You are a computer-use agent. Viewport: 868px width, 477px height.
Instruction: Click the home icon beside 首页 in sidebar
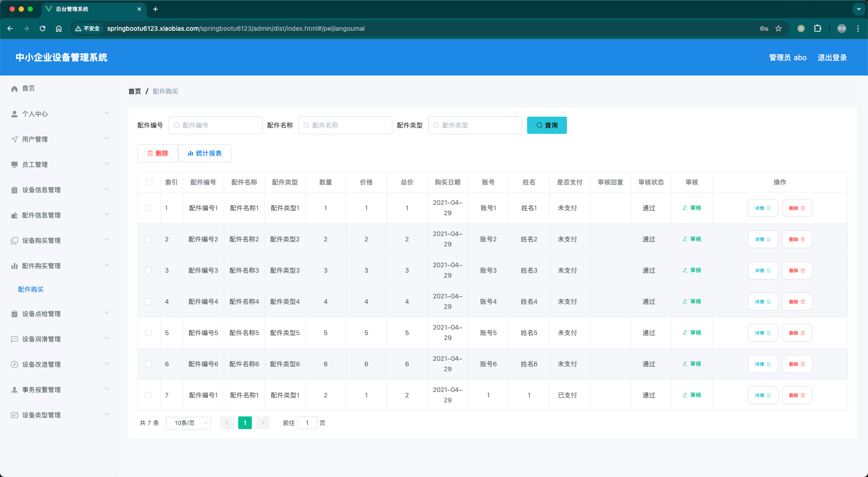pyautogui.click(x=14, y=89)
